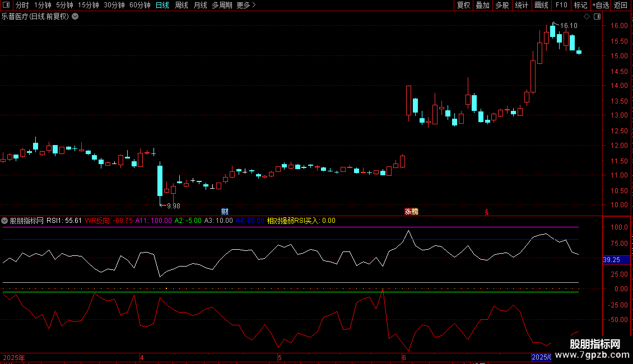Click month 6 marker on time axis
Image resolution: width=633 pixels, height=364 pixels.
tap(404, 357)
